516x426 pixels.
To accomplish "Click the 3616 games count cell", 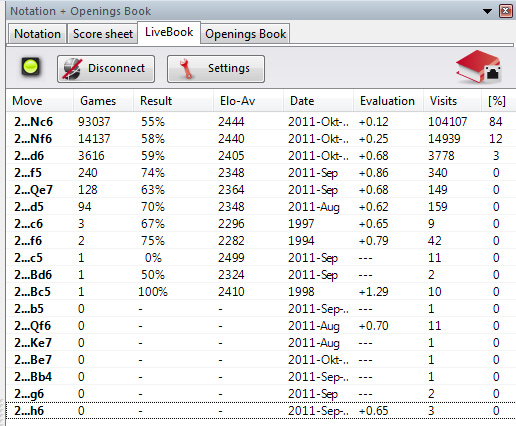I will 91,156.
